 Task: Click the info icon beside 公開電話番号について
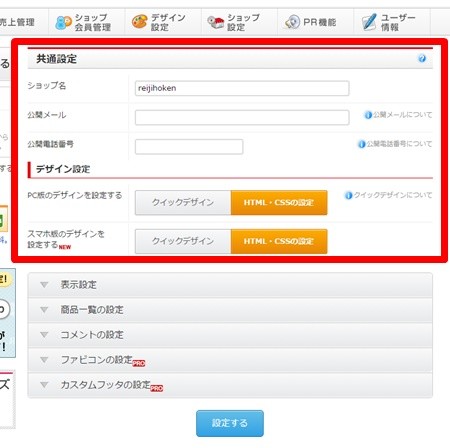pyautogui.click(x=362, y=144)
